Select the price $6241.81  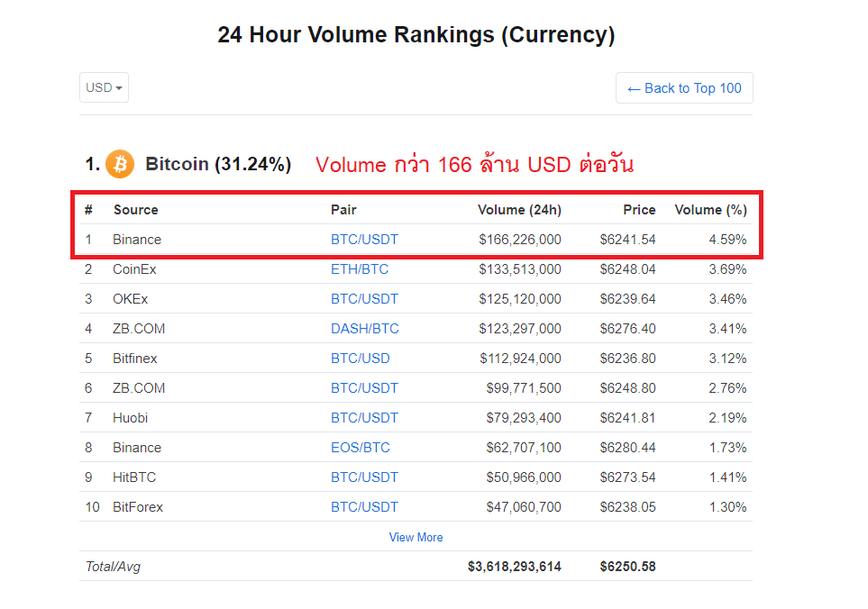[x=627, y=418]
